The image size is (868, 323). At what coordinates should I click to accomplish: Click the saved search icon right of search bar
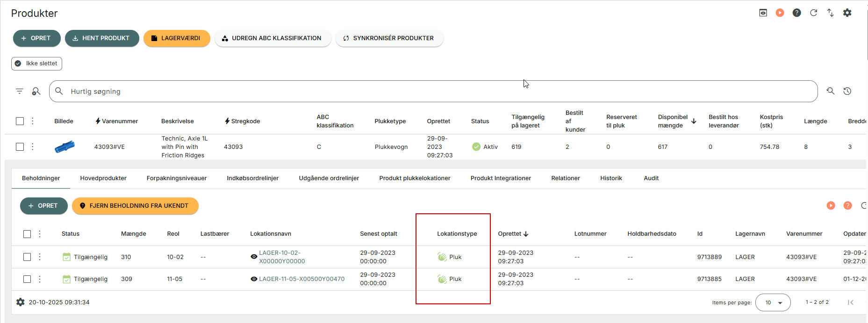(830, 91)
